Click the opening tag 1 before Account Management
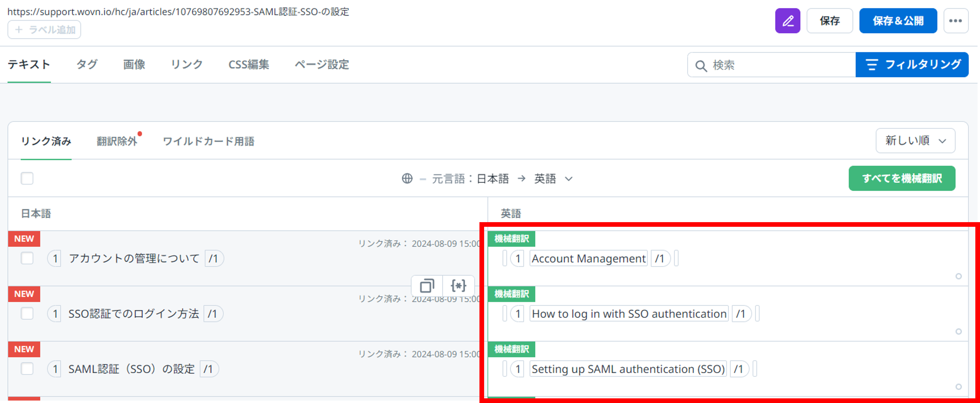Screen dimensions: 980x403 pyautogui.click(x=517, y=258)
